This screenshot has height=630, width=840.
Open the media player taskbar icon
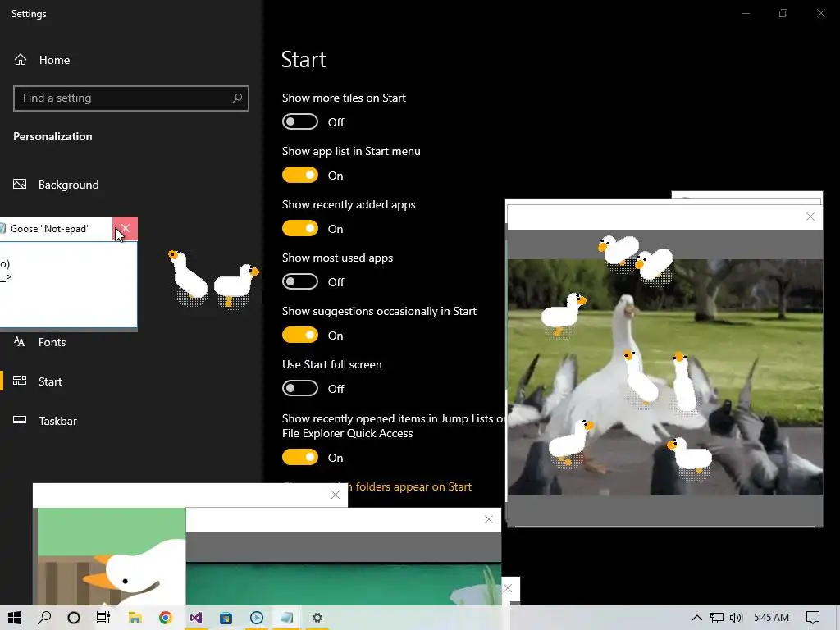point(257,618)
